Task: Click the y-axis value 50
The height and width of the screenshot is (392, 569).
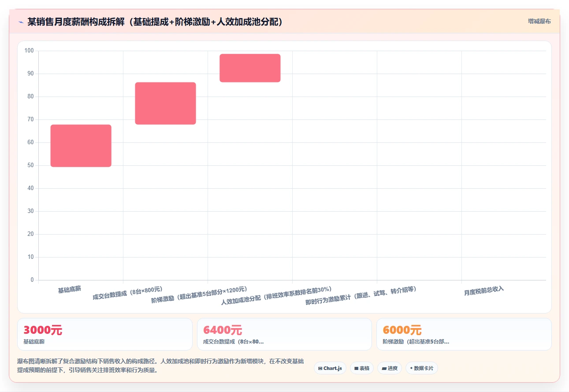Action: (30, 165)
